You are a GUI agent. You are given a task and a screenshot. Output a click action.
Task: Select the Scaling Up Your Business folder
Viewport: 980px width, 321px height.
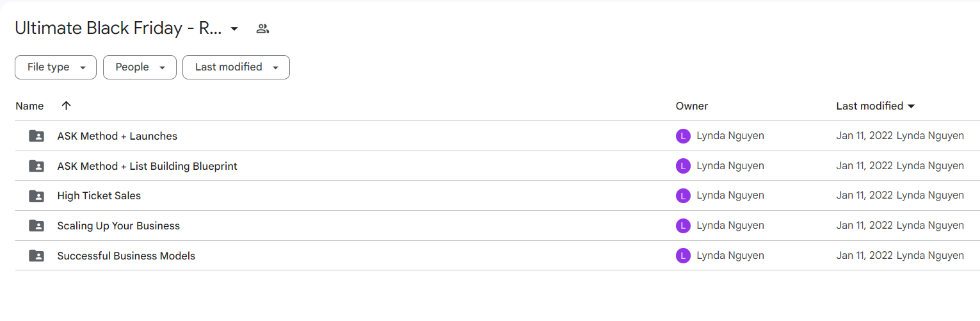click(x=497, y=226)
